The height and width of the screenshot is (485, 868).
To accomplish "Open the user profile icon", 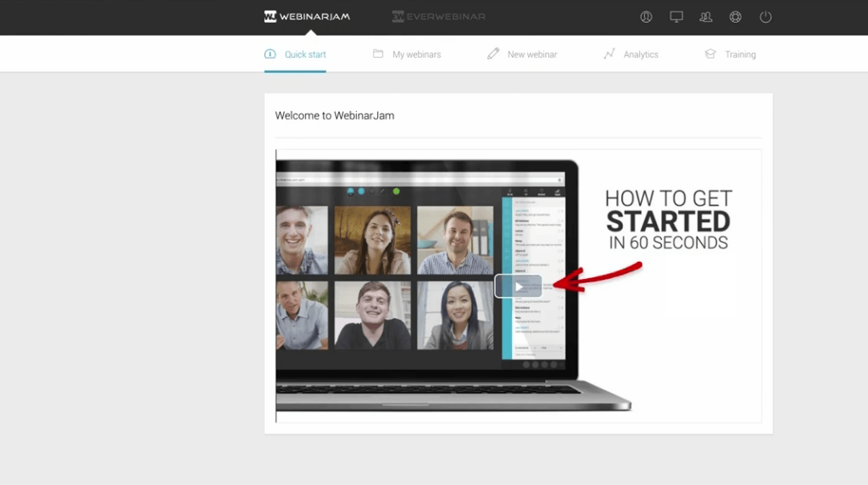I will (646, 17).
